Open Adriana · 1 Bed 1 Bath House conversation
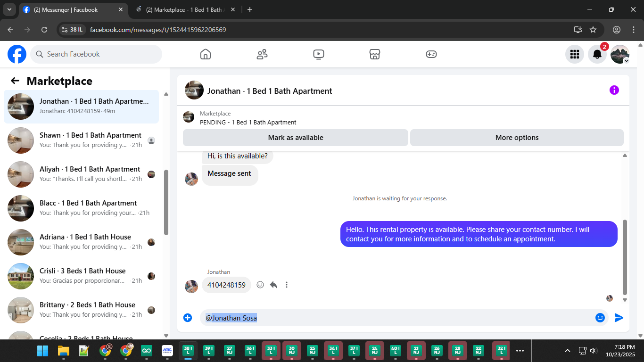 click(81, 242)
